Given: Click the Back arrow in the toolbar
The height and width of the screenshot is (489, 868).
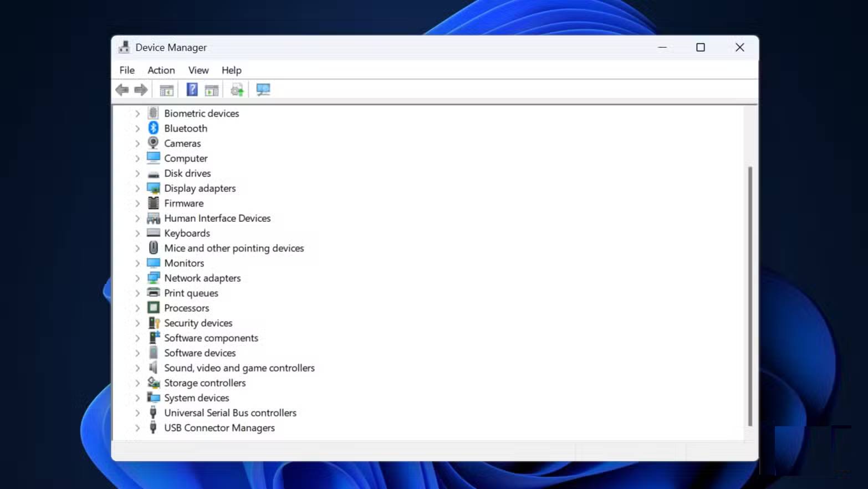Looking at the screenshot, I should (x=122, y=90).
